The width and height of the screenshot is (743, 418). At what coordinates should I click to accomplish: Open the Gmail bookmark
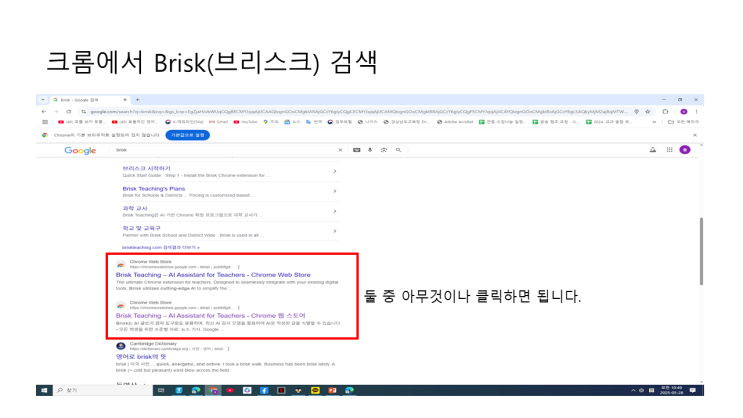[x=218, y=122]
